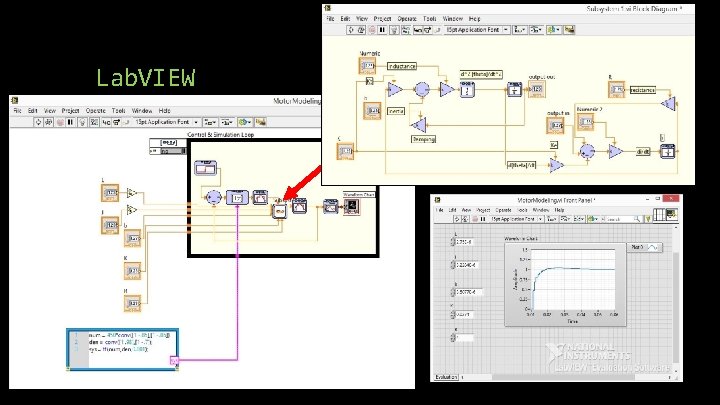Click the Plot 0 legend on Waveform Chart
Image resolution: width=720 pixels, height=405 pixels.
point(645,247)
